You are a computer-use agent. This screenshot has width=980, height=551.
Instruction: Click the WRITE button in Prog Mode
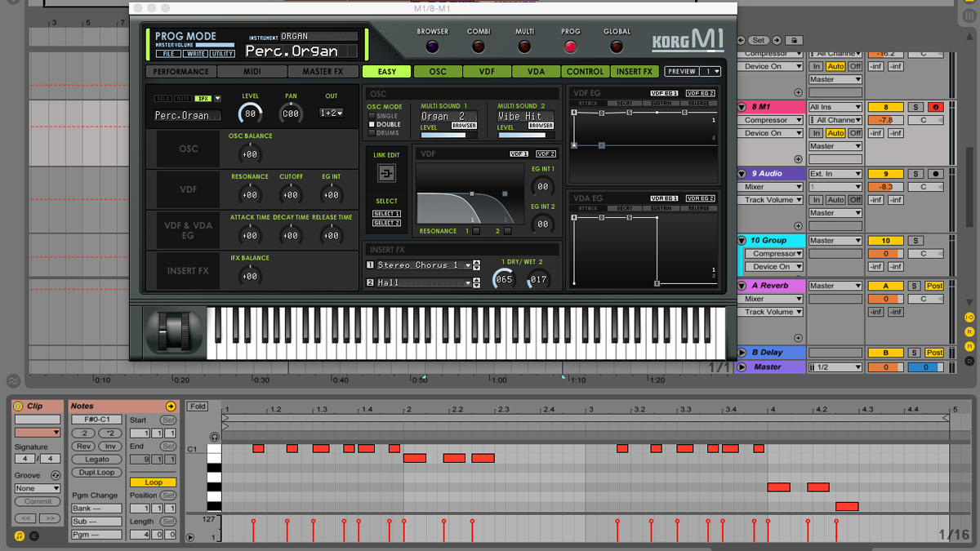[194, 54]
